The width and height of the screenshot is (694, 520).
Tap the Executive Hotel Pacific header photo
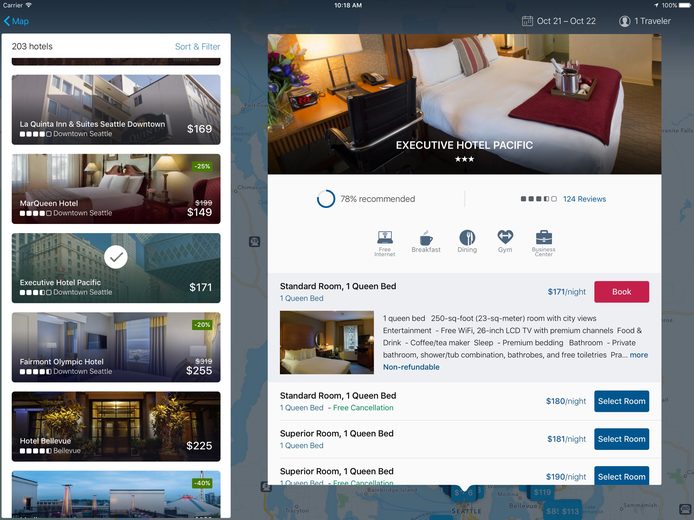[x=464, y=104]
